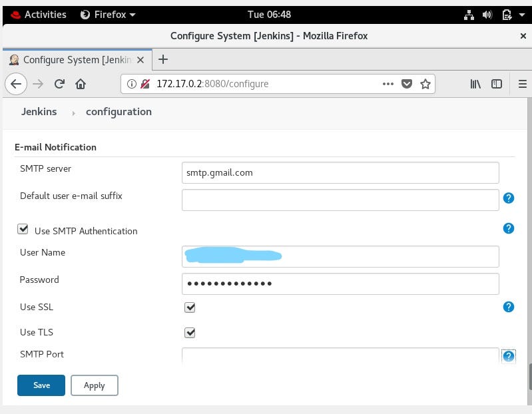Click the Use SMTP Authentication label
Viewport: 532px width, 414px height.
pos(86,231)
